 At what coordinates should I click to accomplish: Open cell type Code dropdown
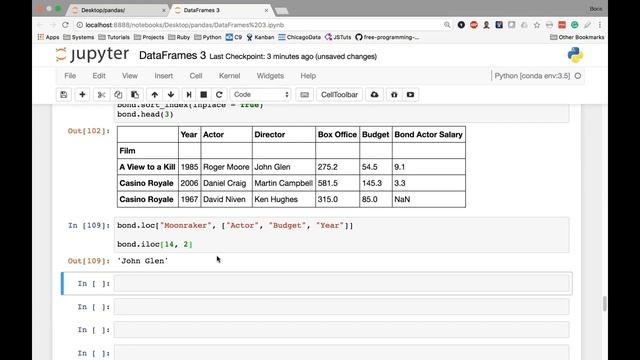coord(260,95)
